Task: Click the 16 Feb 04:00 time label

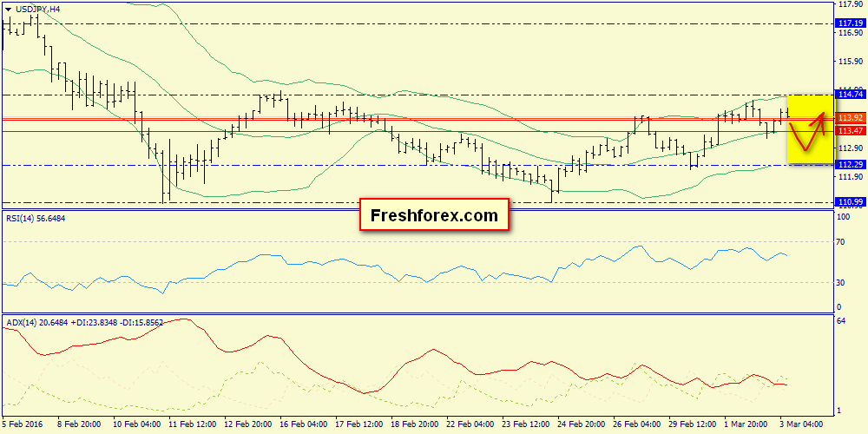Action: click(303, 424)
